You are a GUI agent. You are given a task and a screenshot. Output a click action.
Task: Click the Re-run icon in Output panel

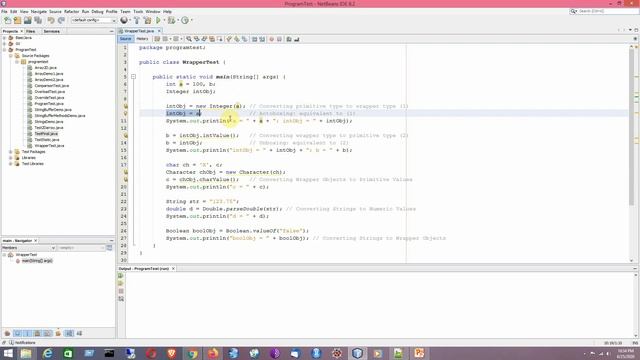point(121,276)
